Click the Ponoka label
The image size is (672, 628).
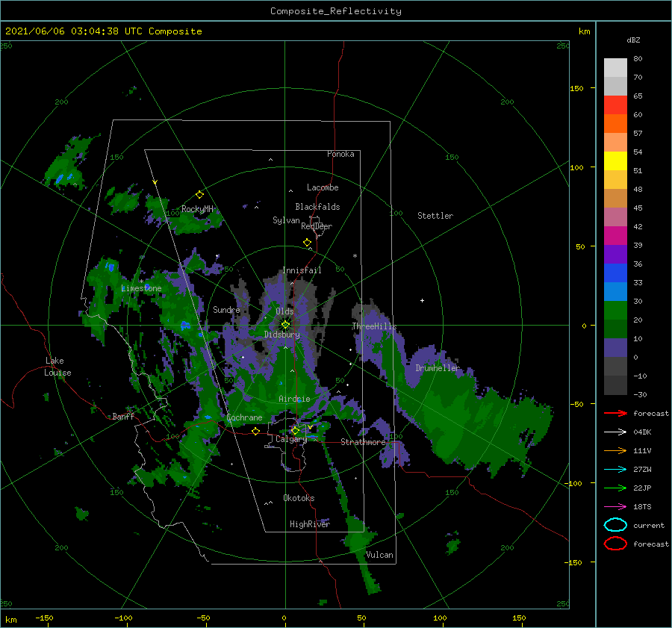click(x=340, y=154)
